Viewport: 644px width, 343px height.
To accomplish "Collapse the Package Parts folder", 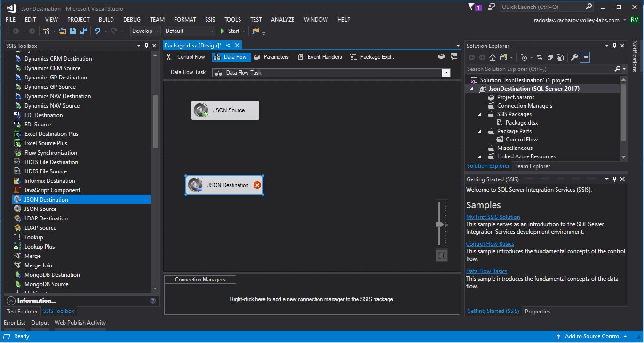I will 480,131.
